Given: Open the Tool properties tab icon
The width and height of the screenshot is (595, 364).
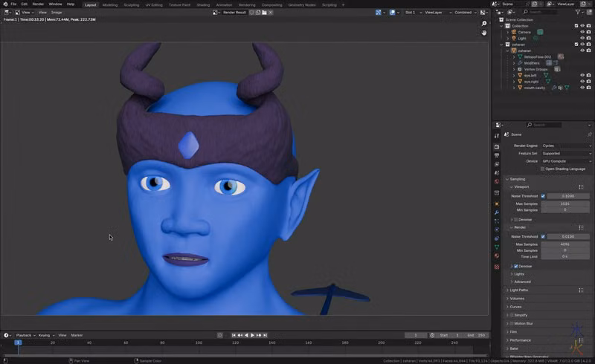Looking at the screenshot, I should coord(497,135).
